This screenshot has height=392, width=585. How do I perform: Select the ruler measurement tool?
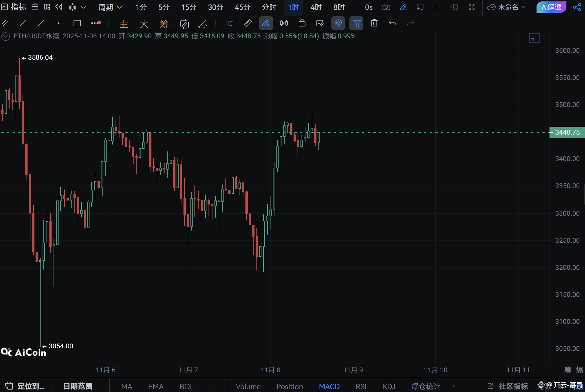(248, 23)
